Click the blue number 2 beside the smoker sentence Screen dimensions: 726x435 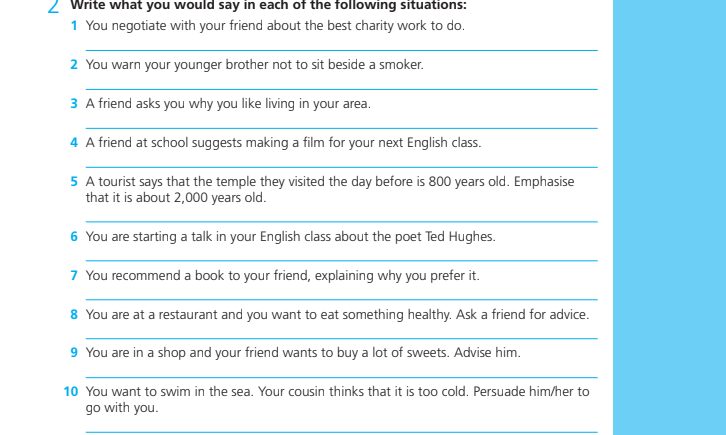pos(74,64)
